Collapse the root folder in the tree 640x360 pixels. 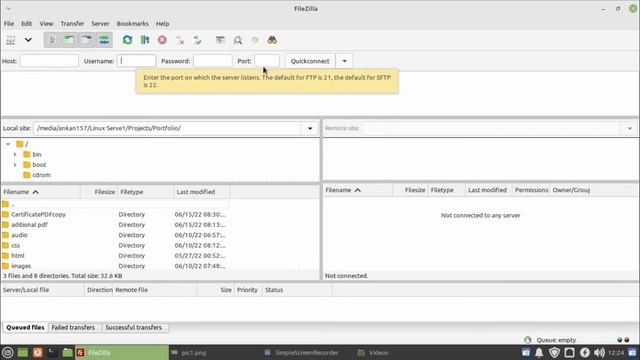click(8, 144)
